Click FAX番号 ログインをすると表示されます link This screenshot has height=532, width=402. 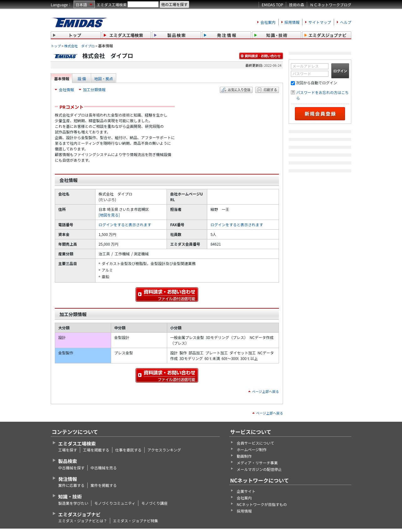point(237,225)
